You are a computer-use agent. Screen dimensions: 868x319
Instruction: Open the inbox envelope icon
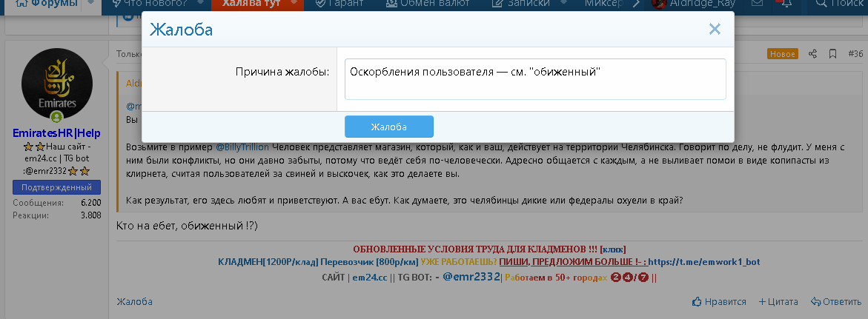(x=757, y=4)
